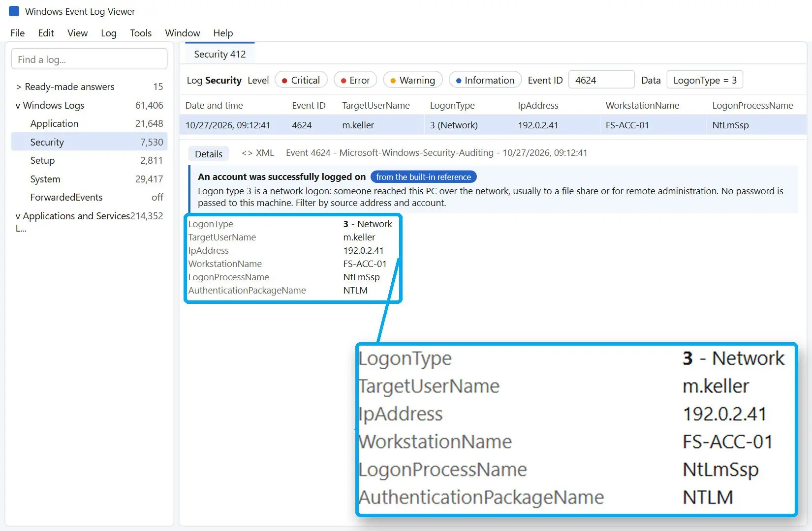Click the blue Windows Event Log Viewer app icon
This screenshot has height=531, width=812.
point(14,11)
